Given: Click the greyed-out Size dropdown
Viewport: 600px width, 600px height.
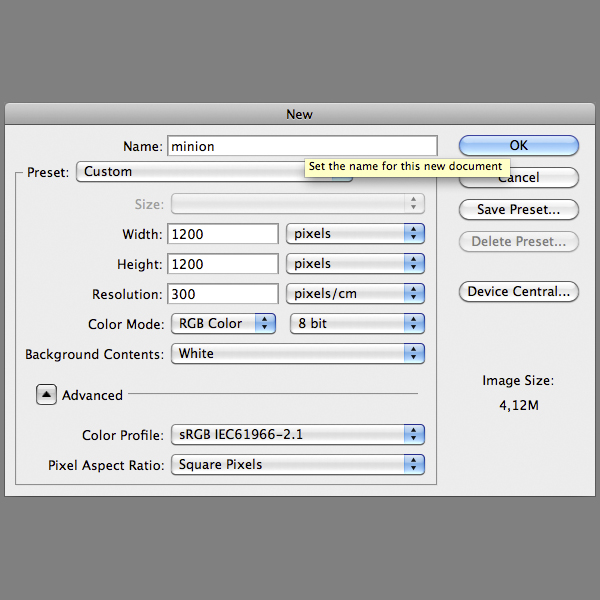Looking at the screenshot, I should pyautogui.click(x=298, y=204).
